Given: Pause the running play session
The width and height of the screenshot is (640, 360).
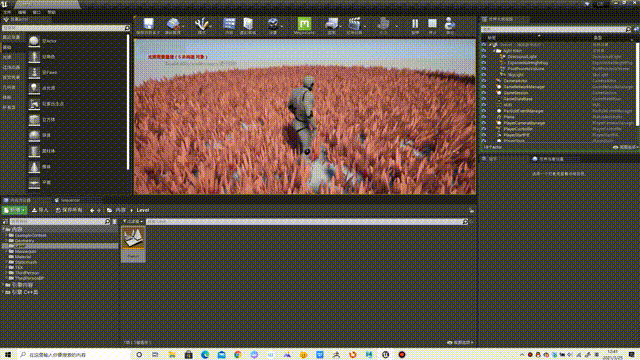Looking at the screenshot, I should [x=415, y=24].
